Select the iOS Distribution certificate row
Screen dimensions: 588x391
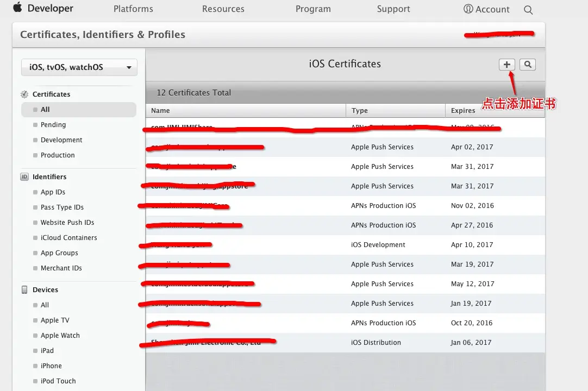coord(345,342)
